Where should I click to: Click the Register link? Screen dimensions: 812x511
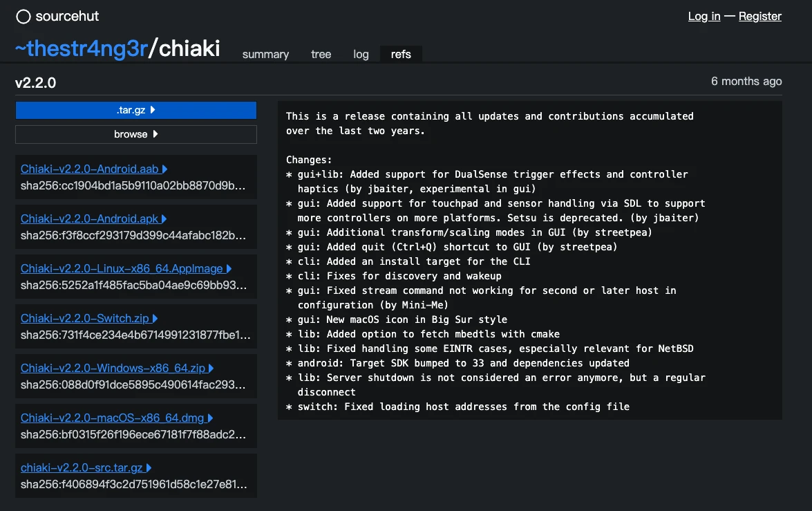[759, 17]
